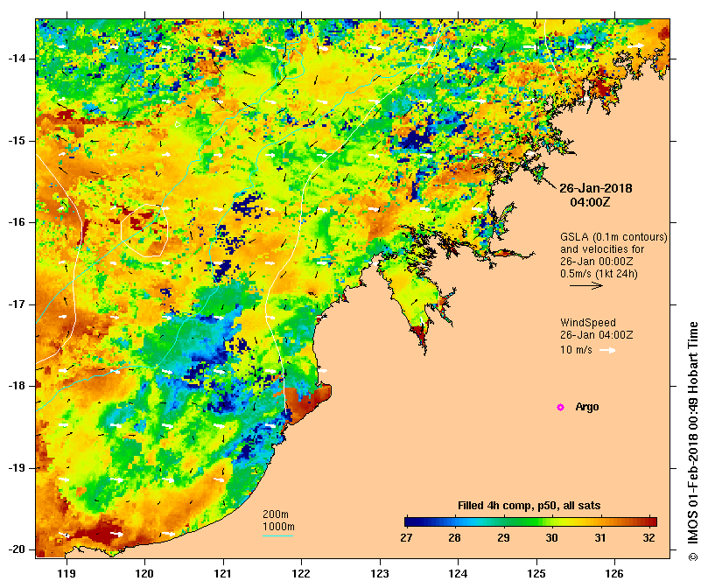
Task: Click the color bar value 27
Action: (406, 537)
